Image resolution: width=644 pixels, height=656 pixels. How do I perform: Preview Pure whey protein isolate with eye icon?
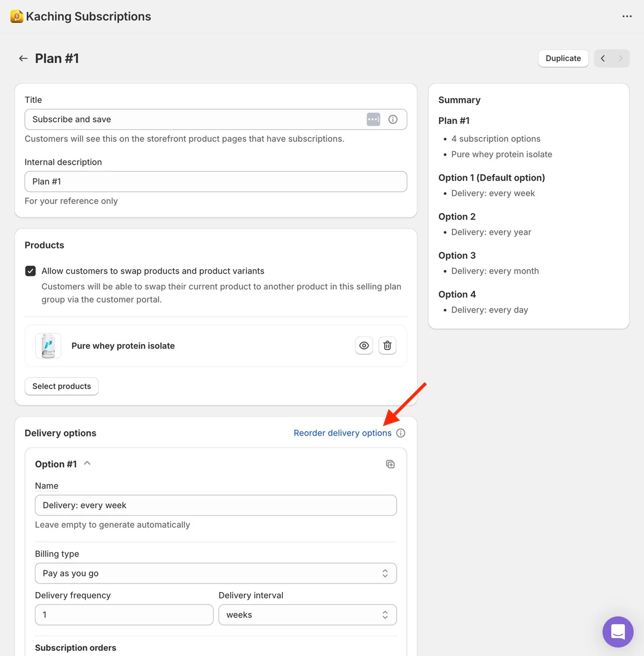point(364,346)
